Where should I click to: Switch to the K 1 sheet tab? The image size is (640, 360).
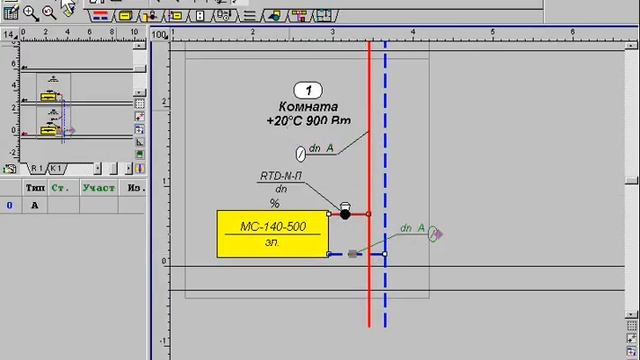[56, 168]
